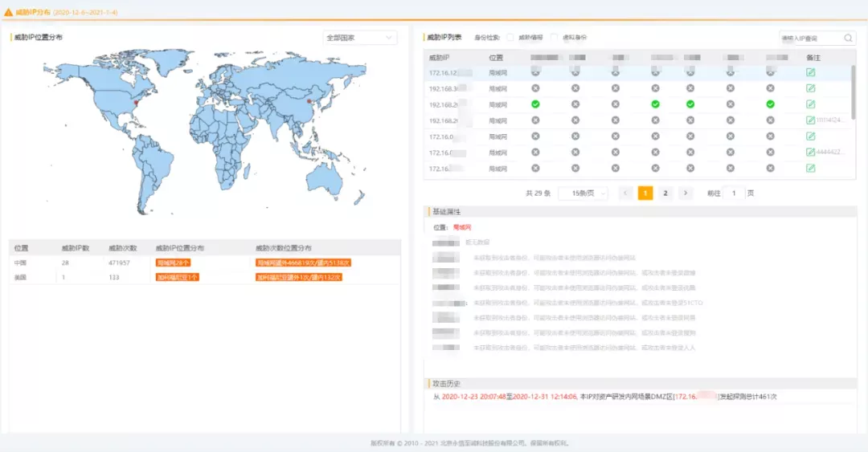Select page 1 in the pagination
This screenshot has height=452, width=868.
pyautogui.click(x=645, y=193)
